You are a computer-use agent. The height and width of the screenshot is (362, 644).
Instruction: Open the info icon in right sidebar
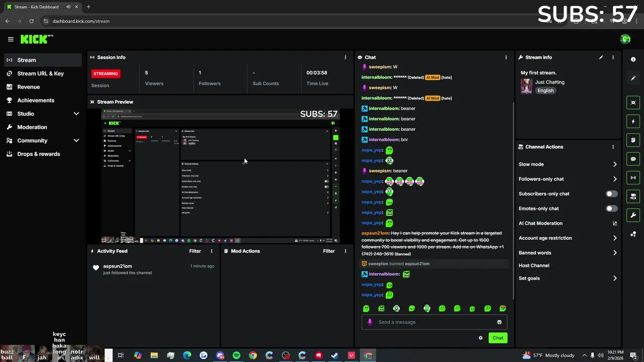[633, 59]
